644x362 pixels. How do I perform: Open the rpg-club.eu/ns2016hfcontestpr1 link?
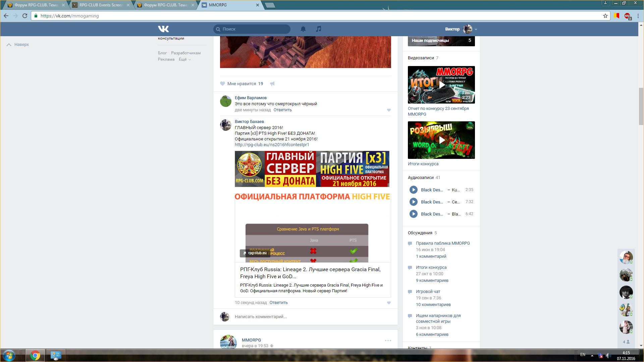(x=272, y=145)
